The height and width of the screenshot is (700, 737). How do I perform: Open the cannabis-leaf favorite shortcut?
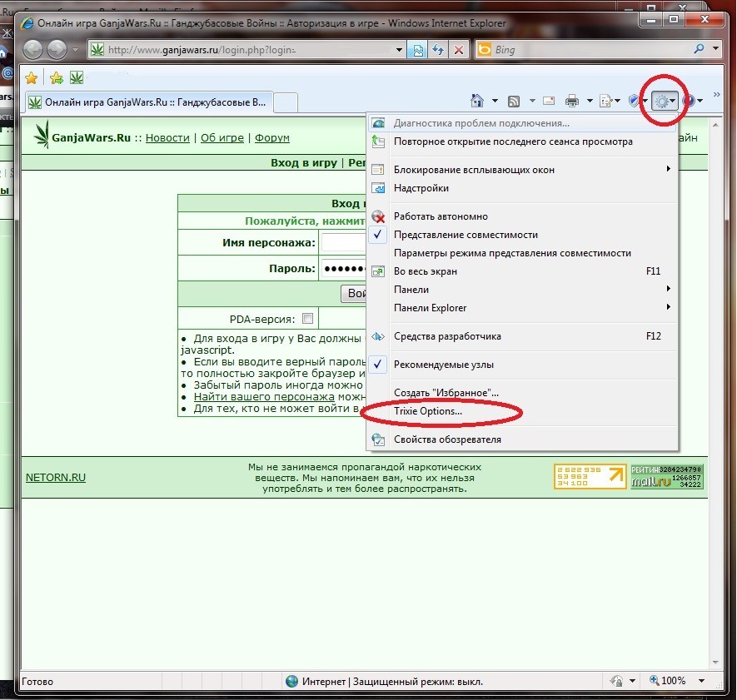tap(77, 77)
